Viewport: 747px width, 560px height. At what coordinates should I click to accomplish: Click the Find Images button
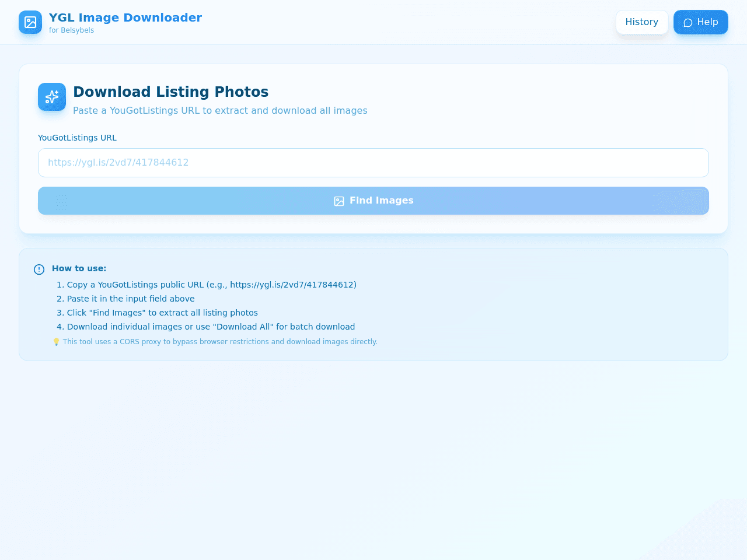point(373,201)
